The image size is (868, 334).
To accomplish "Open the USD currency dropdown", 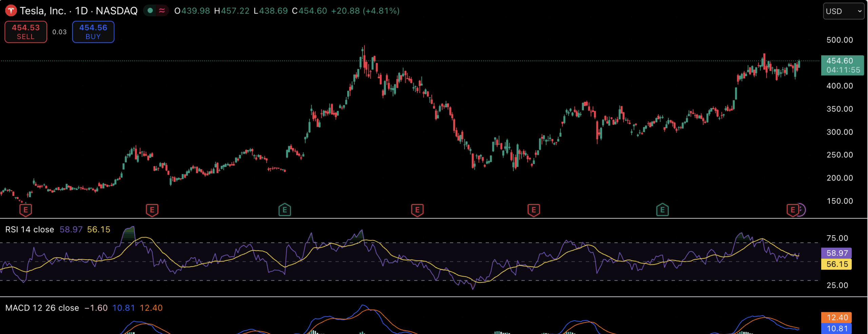I will (x=844, y=11).
